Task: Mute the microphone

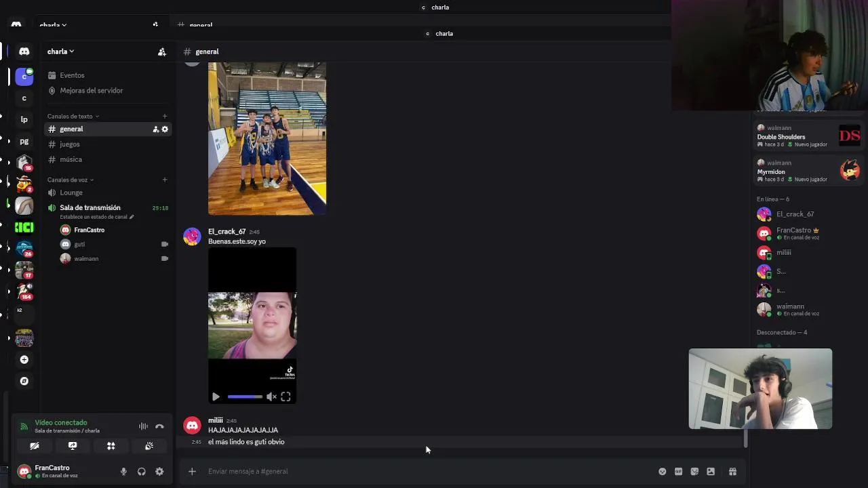Action: pos(123,472)
